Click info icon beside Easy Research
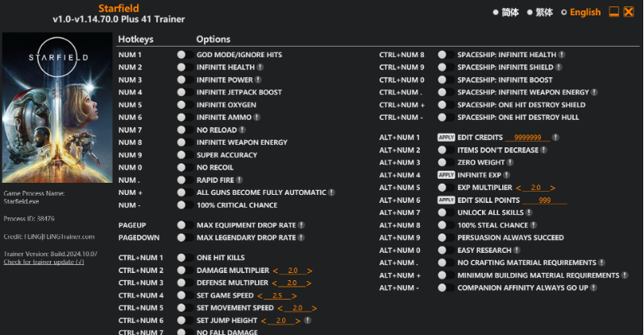Screen dimensions: 644x335 point(516,250)
